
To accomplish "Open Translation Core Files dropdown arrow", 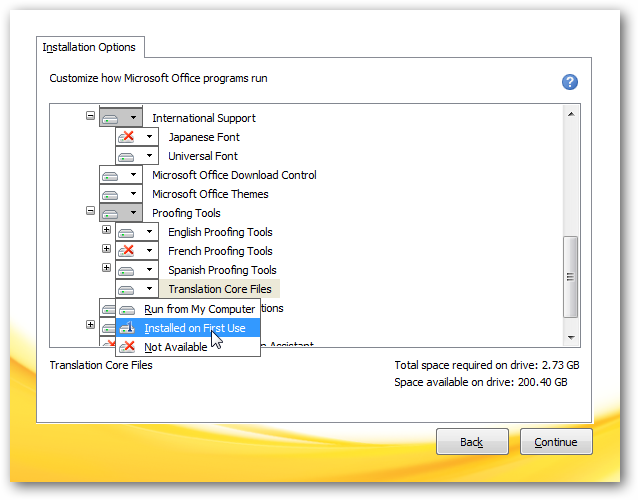I will click(x=149, y=288).
